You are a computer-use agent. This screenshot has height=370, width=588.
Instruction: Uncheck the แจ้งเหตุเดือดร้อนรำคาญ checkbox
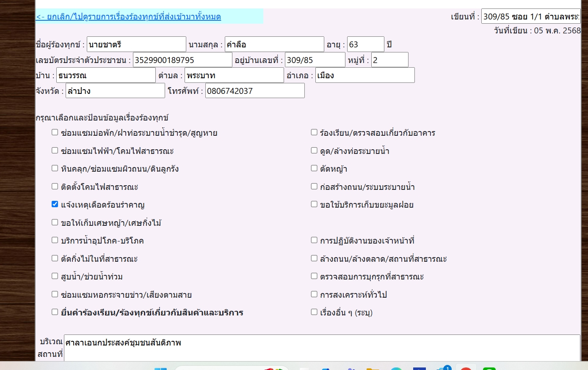[x=55, y=204]
